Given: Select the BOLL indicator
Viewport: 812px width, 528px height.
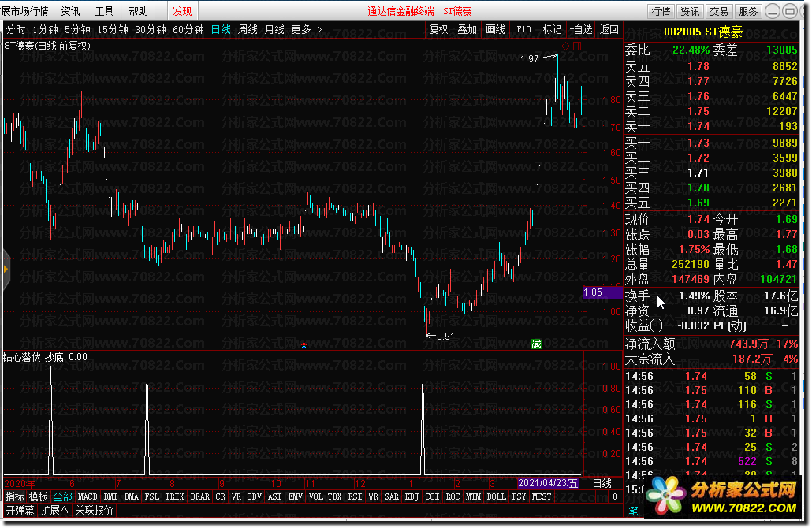Looking at the screenshot, I should [x=496, y=497].
